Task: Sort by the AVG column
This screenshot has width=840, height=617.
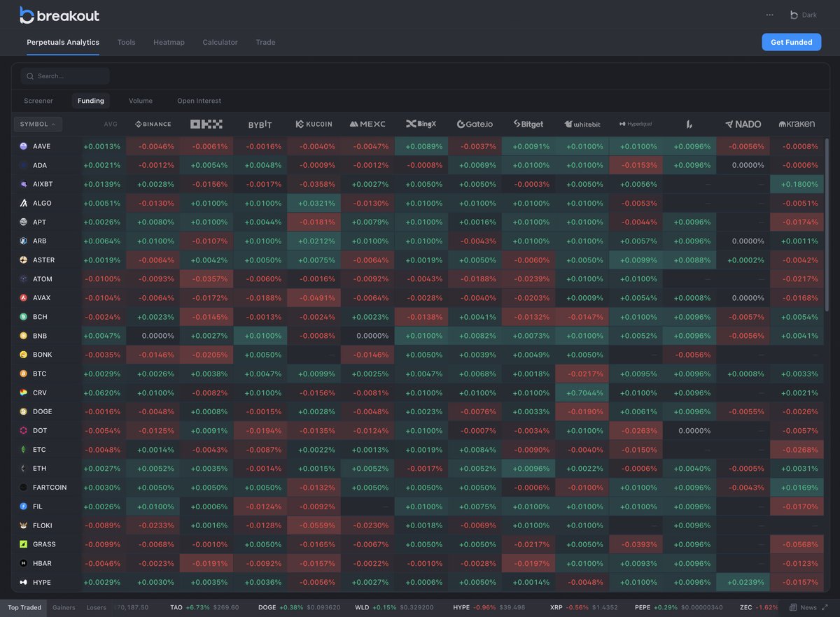Action: (111, 124)
